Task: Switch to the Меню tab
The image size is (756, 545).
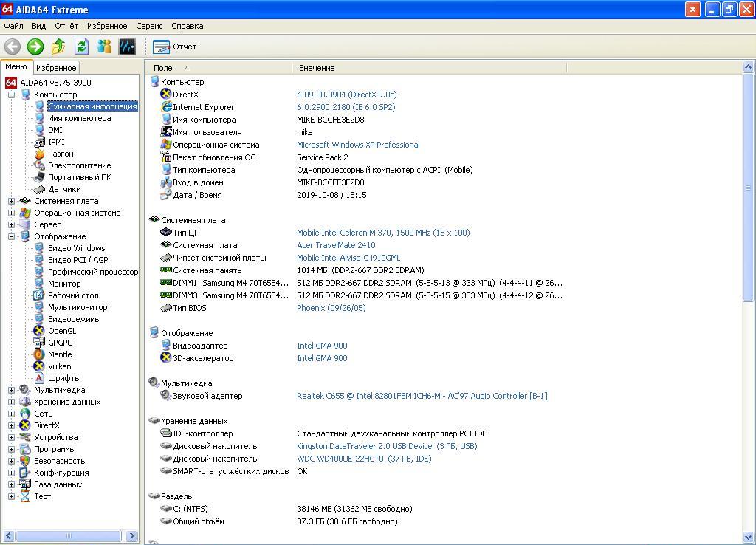Action: click(16, 67)
